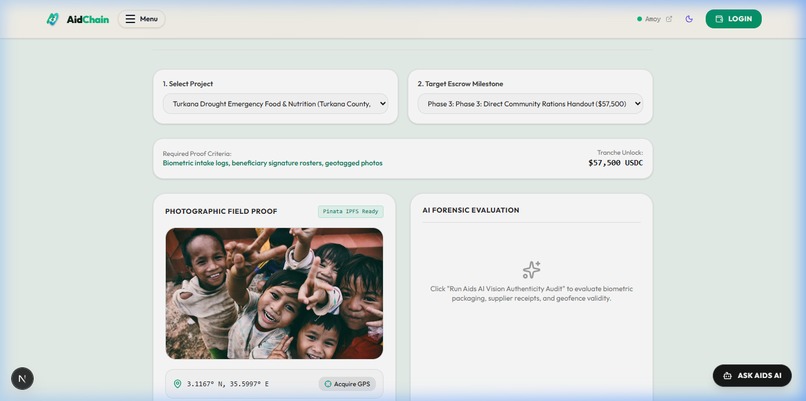Open the Target Escrow Milestone dropdown
The width and height of the screenshot is (806, 401).
[x=530, y=104]
